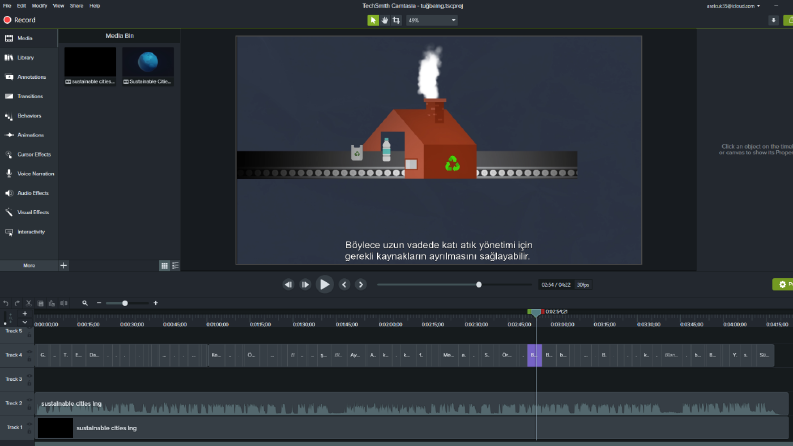Select the arrow Edit mode tool
This screenshot has width=793, height=446.
[x=373, y=20]
